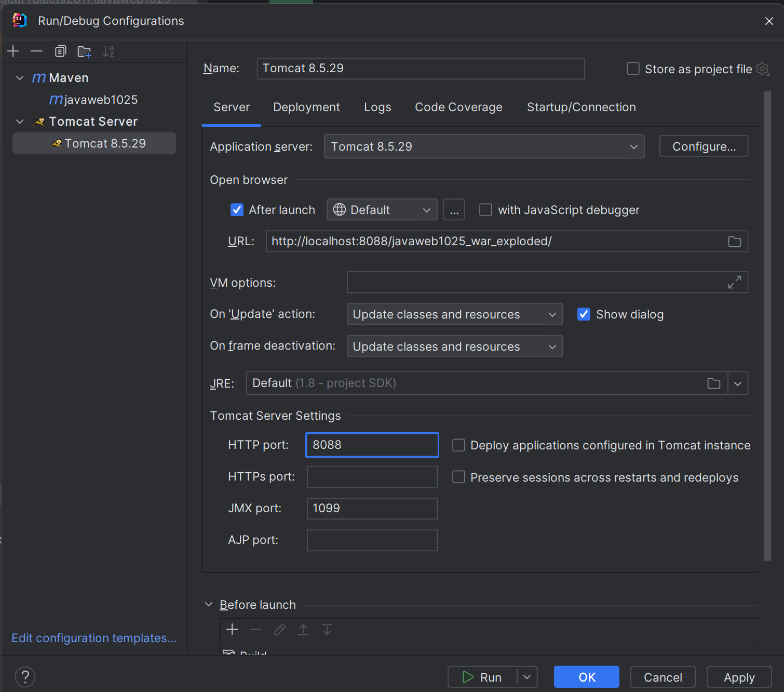784x692 pixels.
Task: Copy the selected configuration
Action: click(60, 51)
